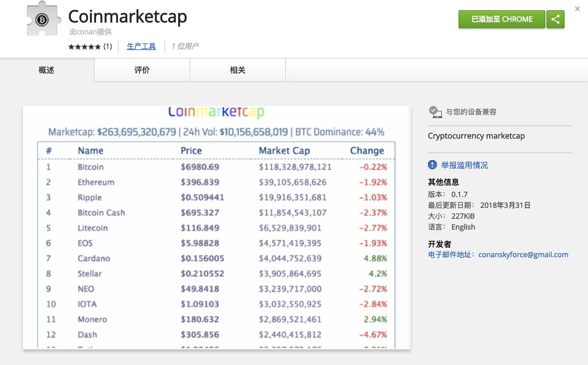
Task: Close the extension detail dialog
Action: tap(577, 9)
